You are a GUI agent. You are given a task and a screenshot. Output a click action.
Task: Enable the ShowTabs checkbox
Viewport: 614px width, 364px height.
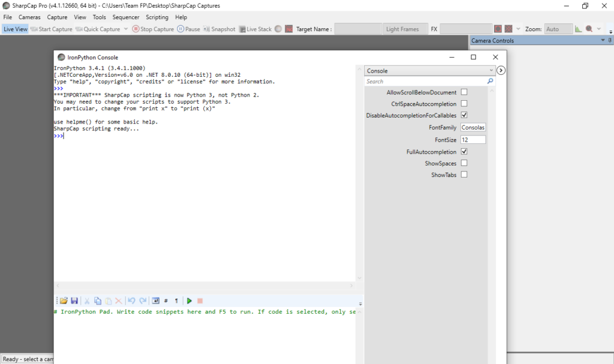(464, 175)
